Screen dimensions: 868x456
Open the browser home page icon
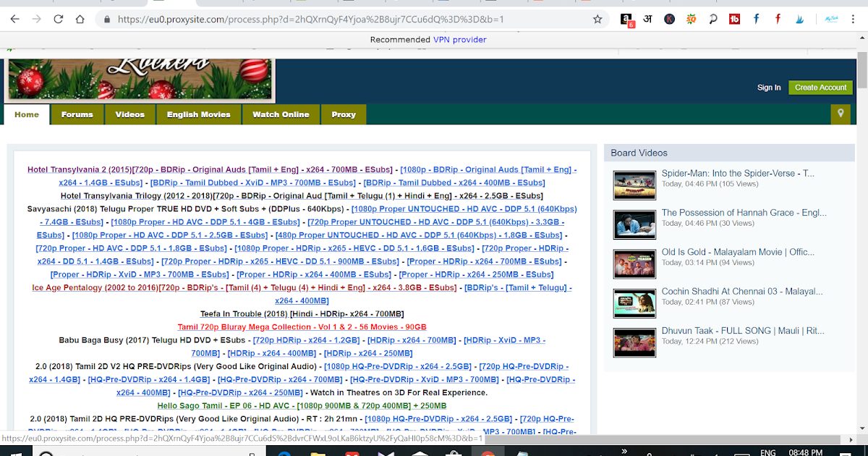[x=80, y=19]
